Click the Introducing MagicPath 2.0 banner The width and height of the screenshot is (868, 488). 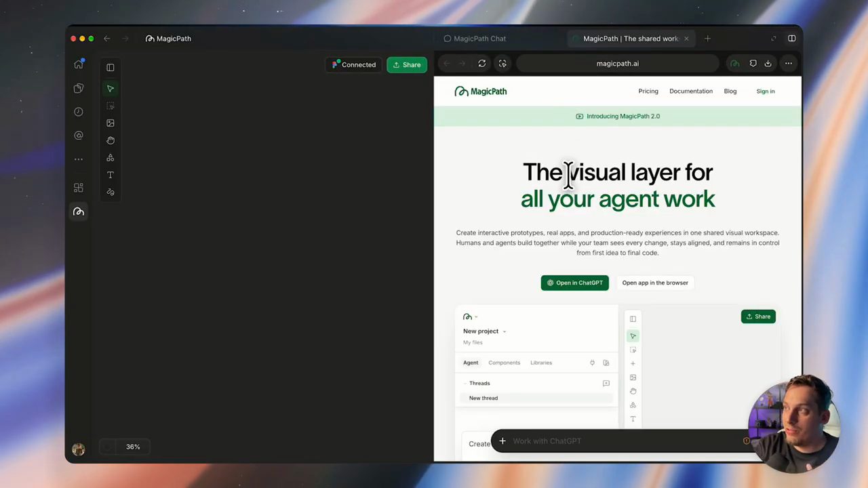tap(618, 117)
